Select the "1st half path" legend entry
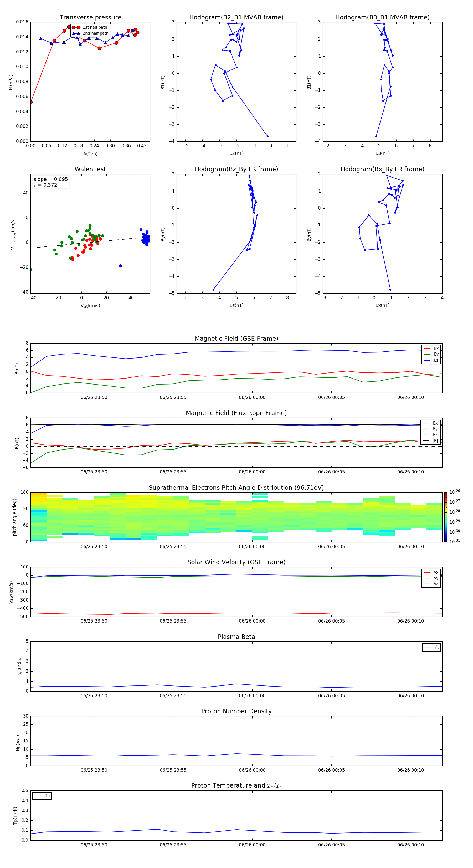 coord(90,27)
